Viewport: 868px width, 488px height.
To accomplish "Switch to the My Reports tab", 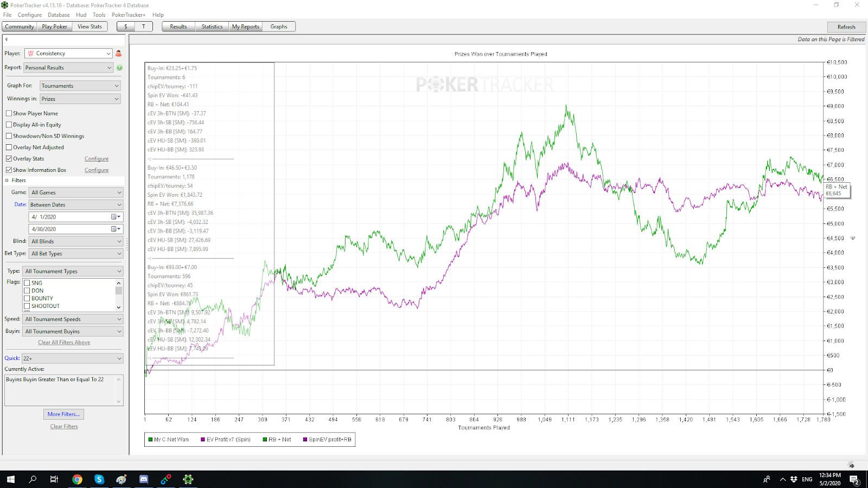I will tap(246, 27).
